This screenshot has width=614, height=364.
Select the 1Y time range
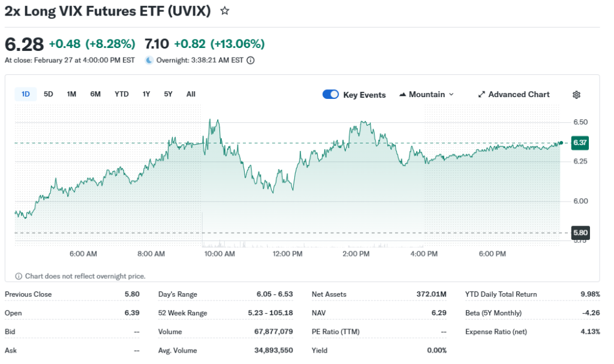click(x=146, y=94)
